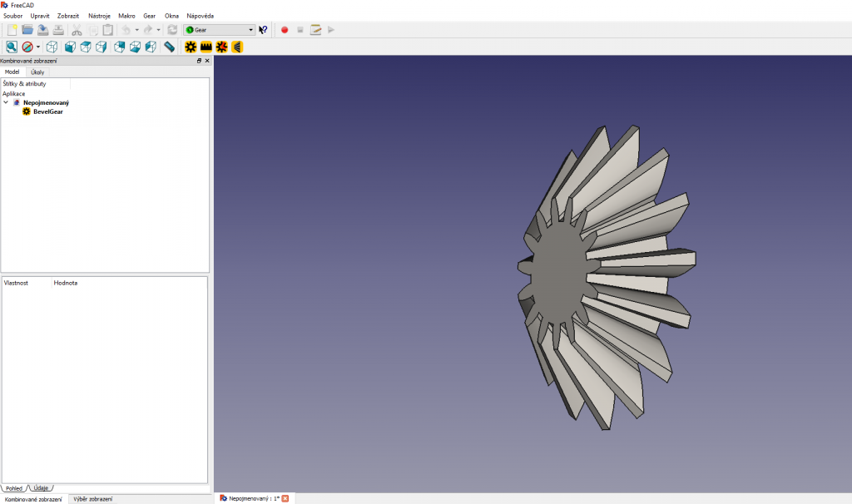Screen dimensions: 852x504
Task: Collapse the Nepojmenovaný document tree node
Action: [x=6, y=102]
